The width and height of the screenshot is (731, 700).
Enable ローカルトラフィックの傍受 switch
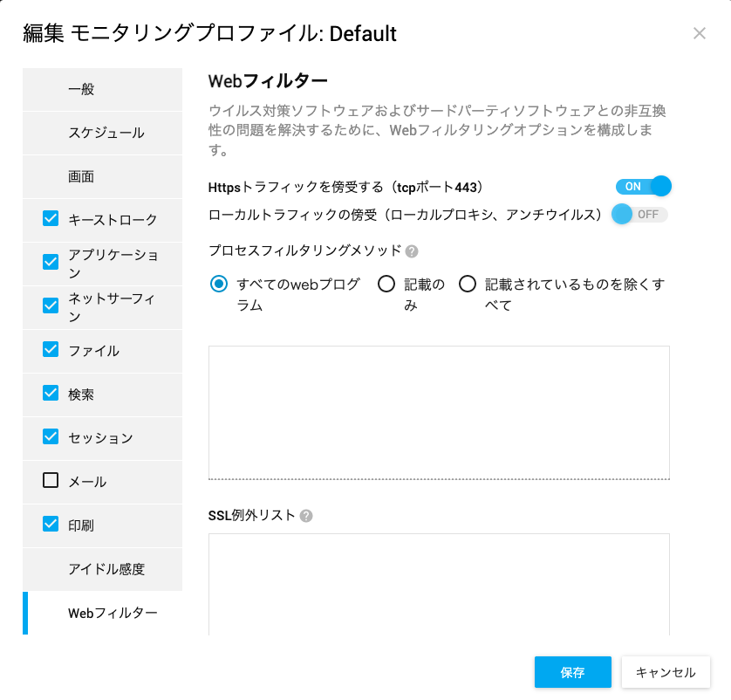tap(639, 215)
